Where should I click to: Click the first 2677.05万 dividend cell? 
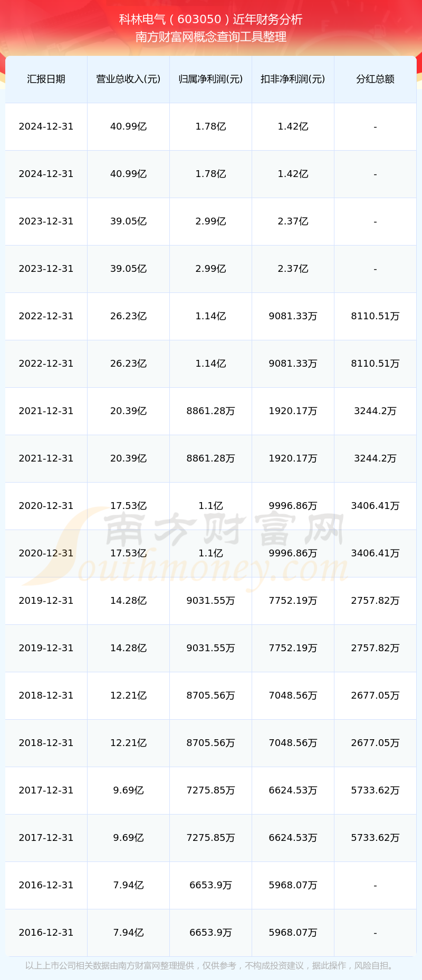[x=375, y=695]
